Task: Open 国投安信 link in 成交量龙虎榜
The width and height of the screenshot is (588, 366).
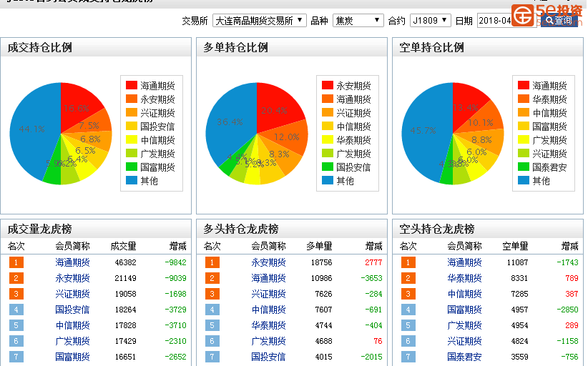Action: point(72,310)
